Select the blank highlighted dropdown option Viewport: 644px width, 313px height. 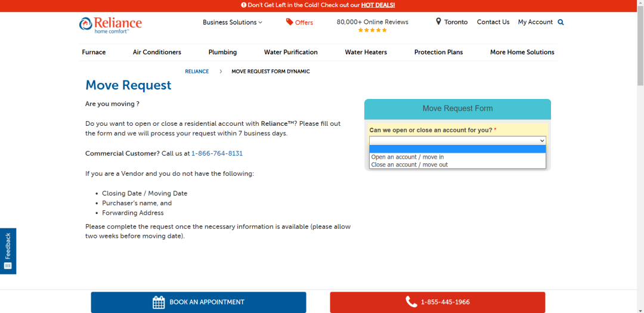click(x=457, y=149)
